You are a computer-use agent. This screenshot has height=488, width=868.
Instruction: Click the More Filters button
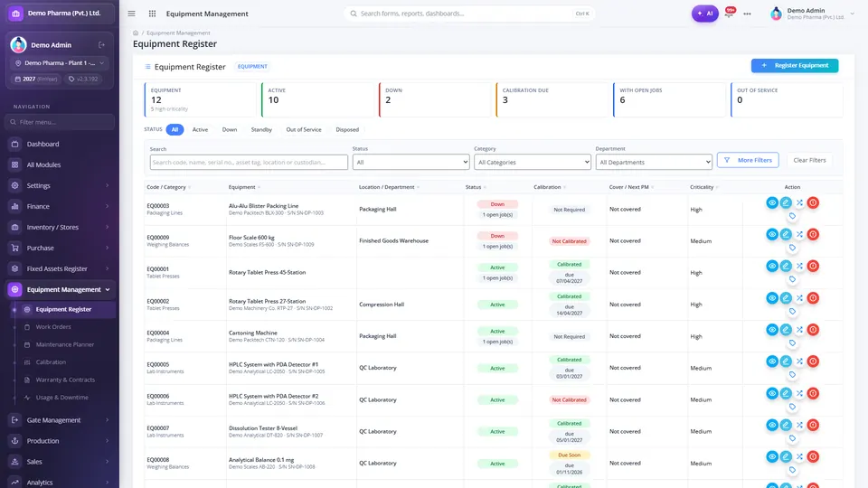[x=748, y=160]
